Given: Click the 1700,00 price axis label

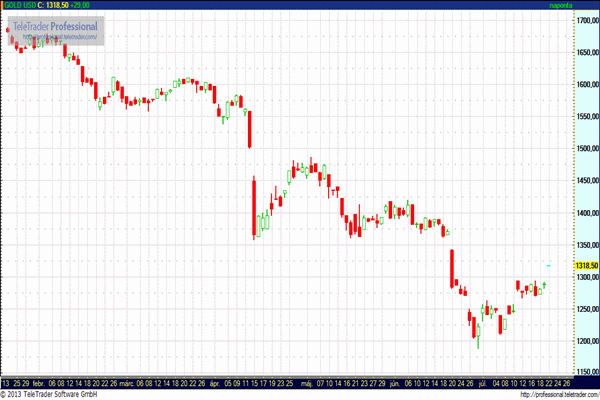Looking at the screenshot, I should 585,20.
